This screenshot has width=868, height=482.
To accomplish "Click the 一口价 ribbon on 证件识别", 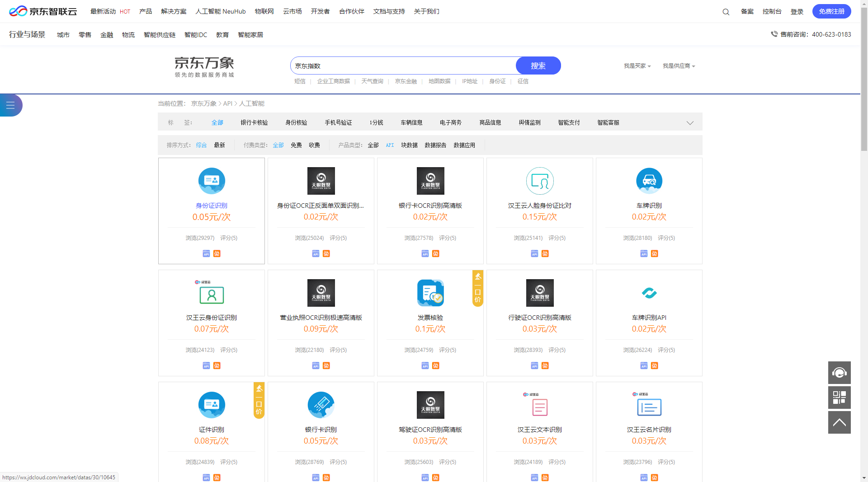I will pyautogui.click(x=259, y=400).
